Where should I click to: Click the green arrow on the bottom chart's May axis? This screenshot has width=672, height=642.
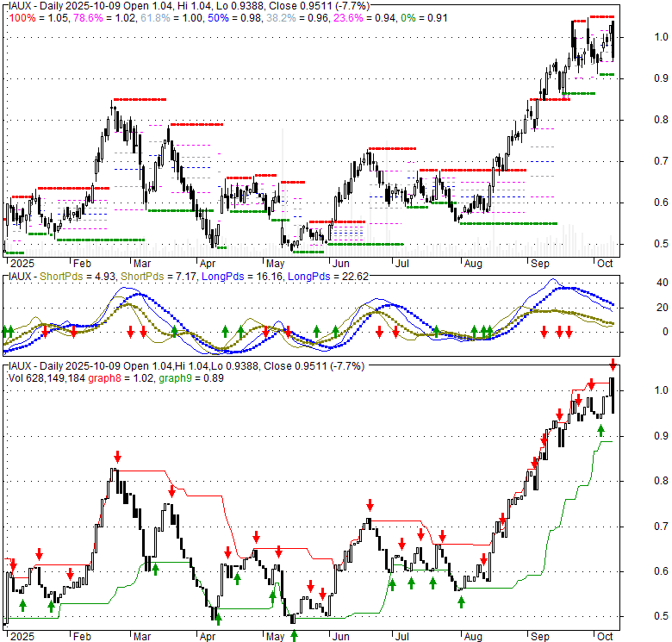coord(294,636)
